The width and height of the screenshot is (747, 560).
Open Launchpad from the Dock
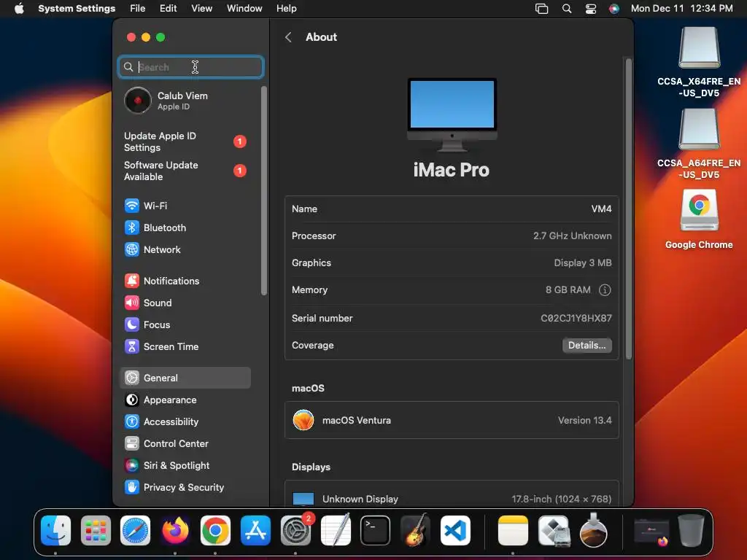96,531
